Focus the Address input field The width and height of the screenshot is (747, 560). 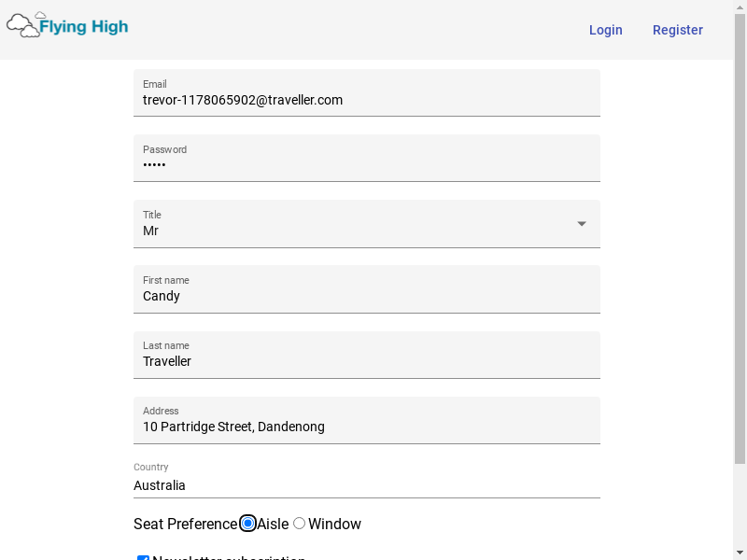click(366, 427)
